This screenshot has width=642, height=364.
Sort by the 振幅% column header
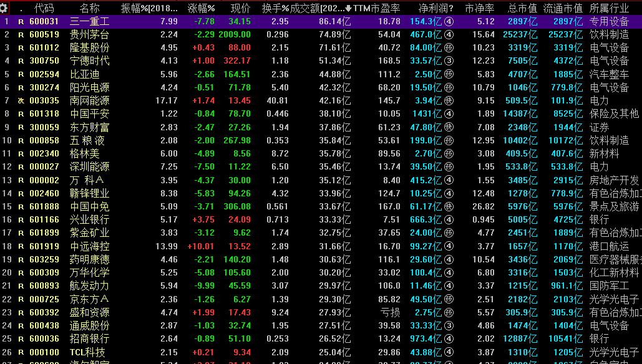[150, 8]
